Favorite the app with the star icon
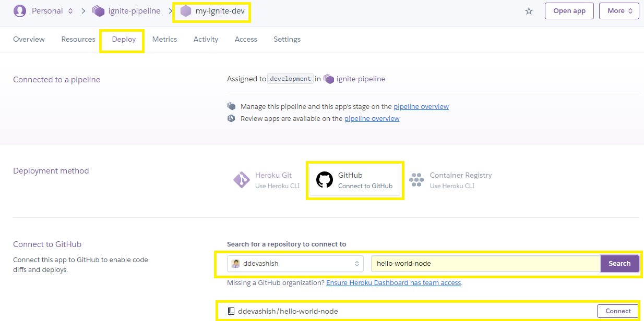Viewport: 644px width, 321px height. pyautogui.click(x=529, y=11)
